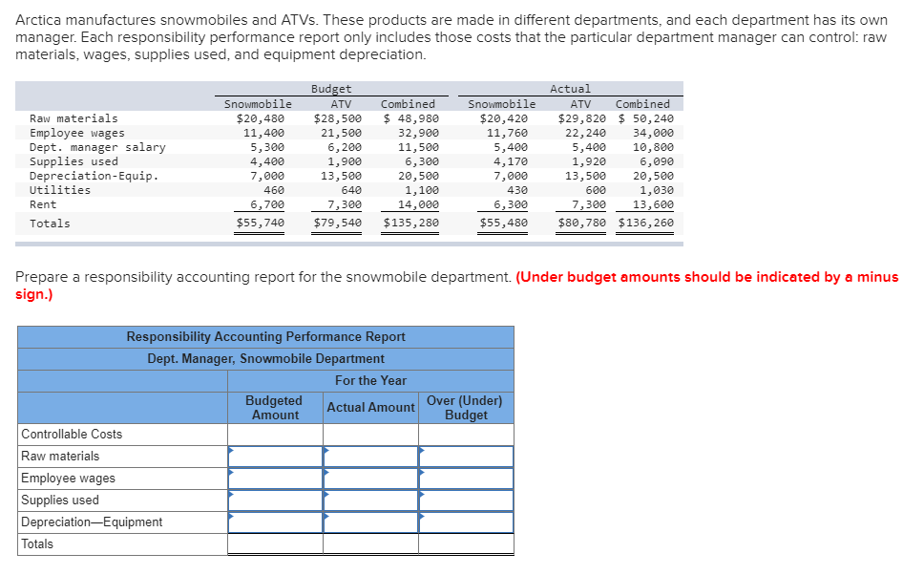
Task: Click Supplies used Actual Amount cell
Action: 370,500
